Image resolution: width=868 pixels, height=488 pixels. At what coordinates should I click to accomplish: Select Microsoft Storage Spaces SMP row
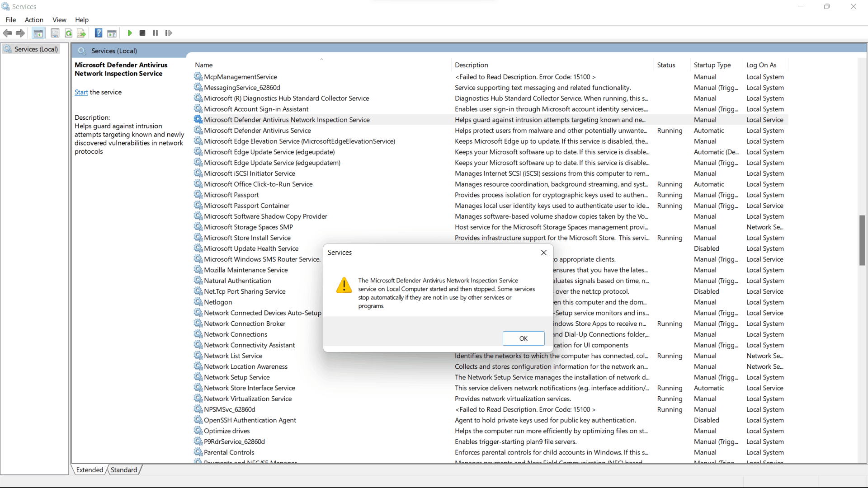click(x=491, y=227)
